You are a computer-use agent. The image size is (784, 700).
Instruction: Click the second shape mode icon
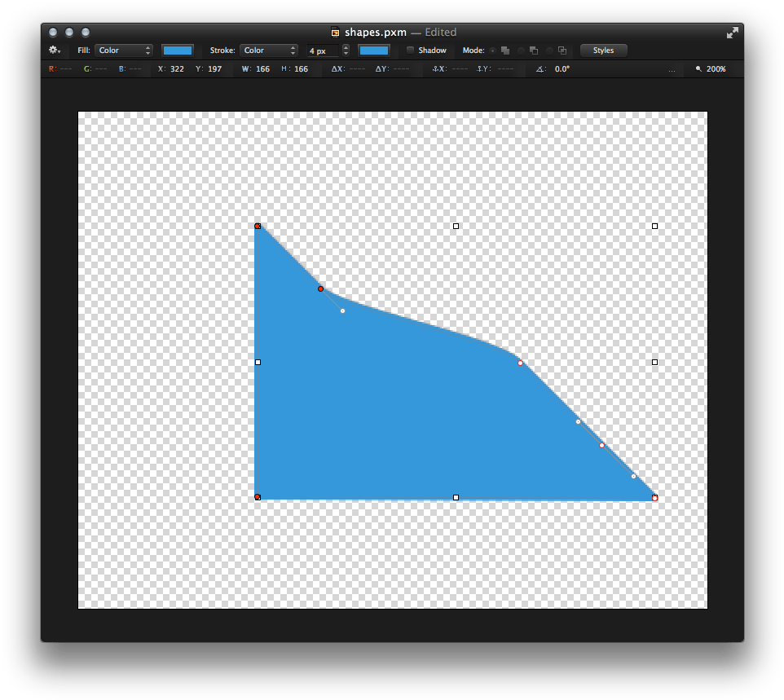point(534,51)
